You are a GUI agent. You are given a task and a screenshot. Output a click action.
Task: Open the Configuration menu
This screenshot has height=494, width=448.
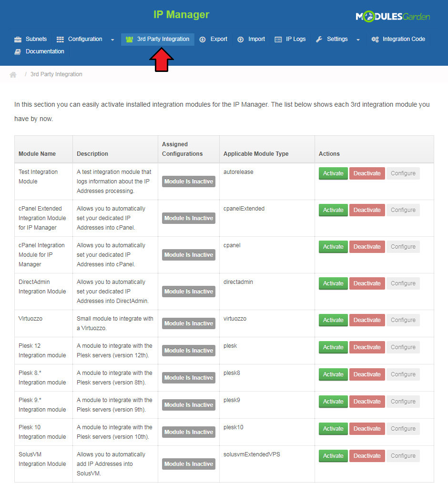(85, 39)
